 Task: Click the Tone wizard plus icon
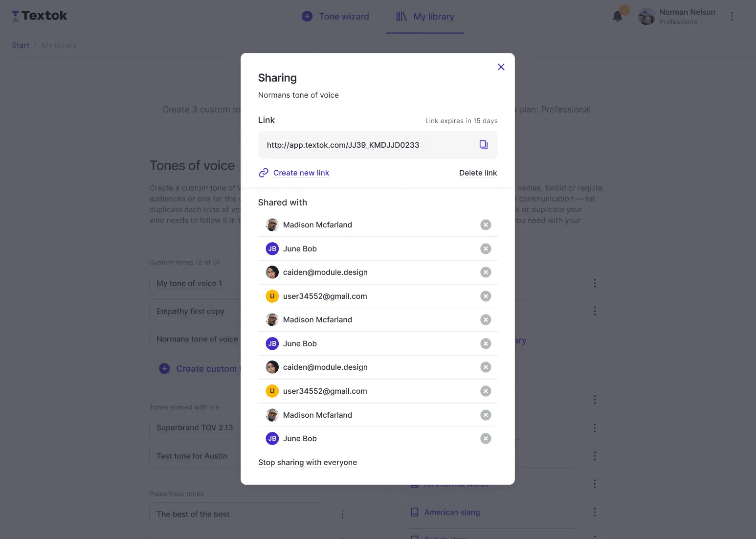point(307,16)
